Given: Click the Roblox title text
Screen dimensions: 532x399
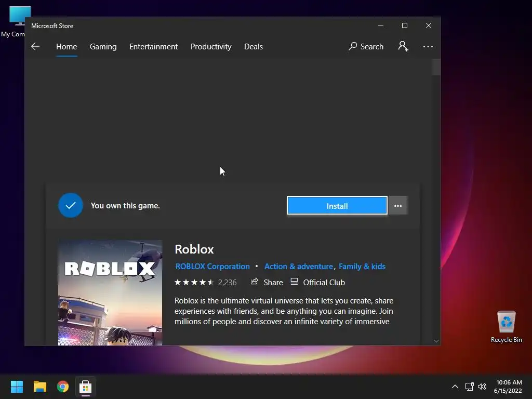Looking at the screenshot, I should [194, 249].
